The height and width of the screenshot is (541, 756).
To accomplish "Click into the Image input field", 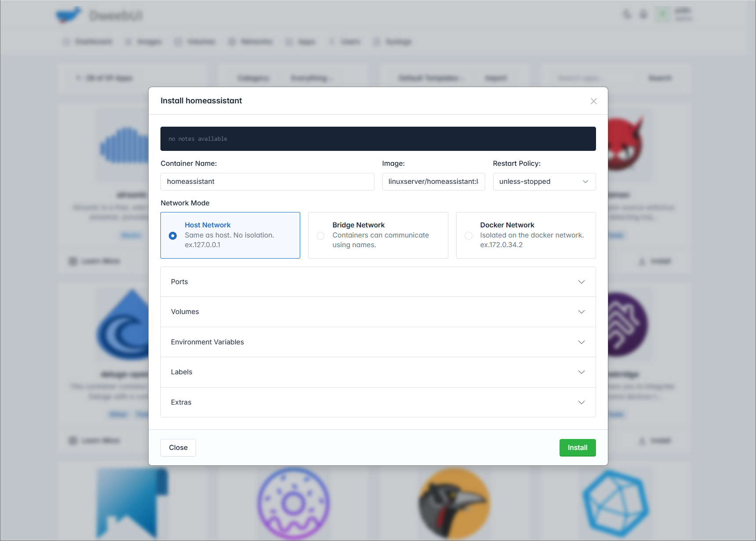I will (x=433, y=182).
